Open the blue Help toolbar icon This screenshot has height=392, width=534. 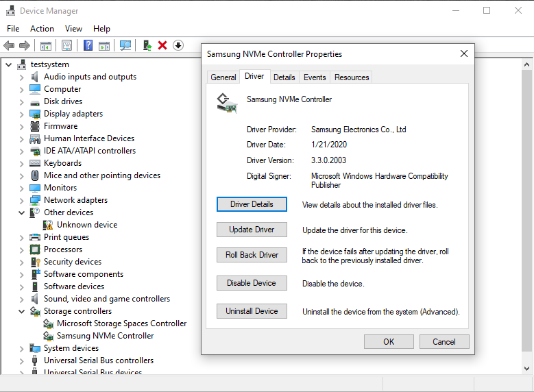[x=88, y=45]
